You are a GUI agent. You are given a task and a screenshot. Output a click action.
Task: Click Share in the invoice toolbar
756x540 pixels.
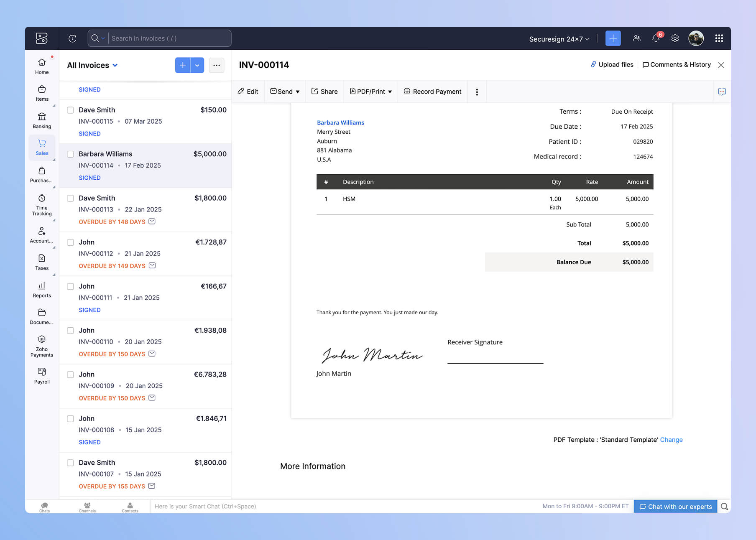click(x=324, y=92)
